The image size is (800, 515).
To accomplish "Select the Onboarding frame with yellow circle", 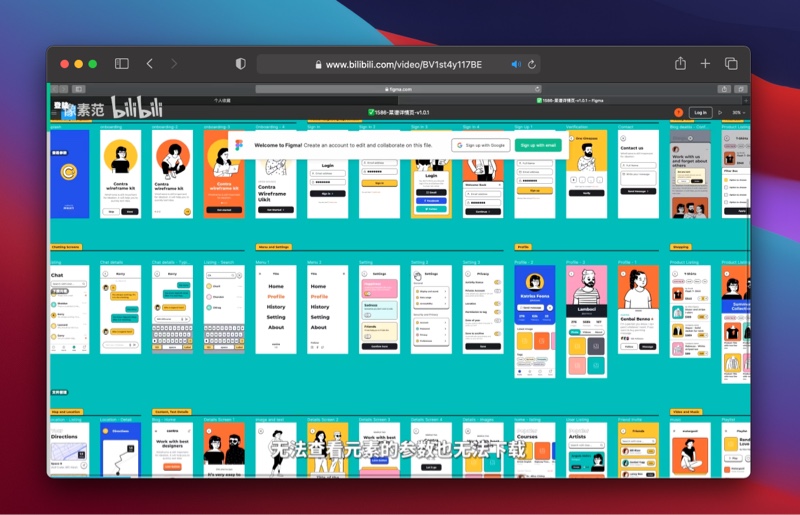I will (120, 174).
